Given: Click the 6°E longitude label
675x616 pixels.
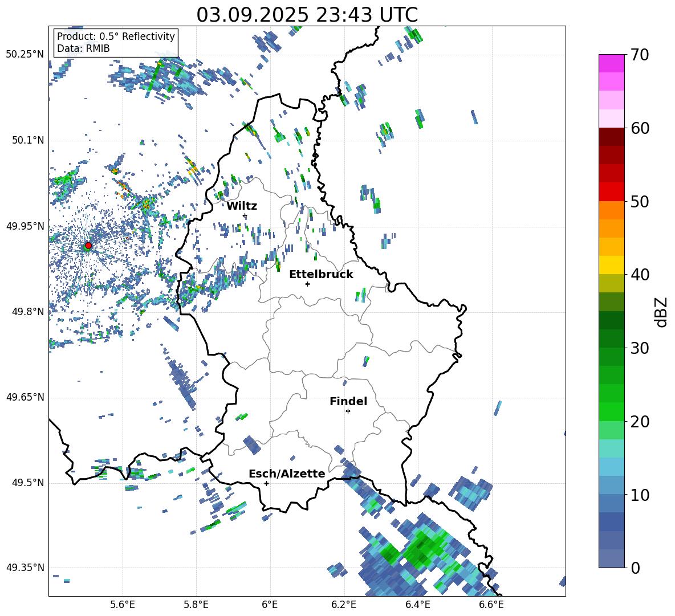Looking at the screenshot, I should (x=270, y=605).
